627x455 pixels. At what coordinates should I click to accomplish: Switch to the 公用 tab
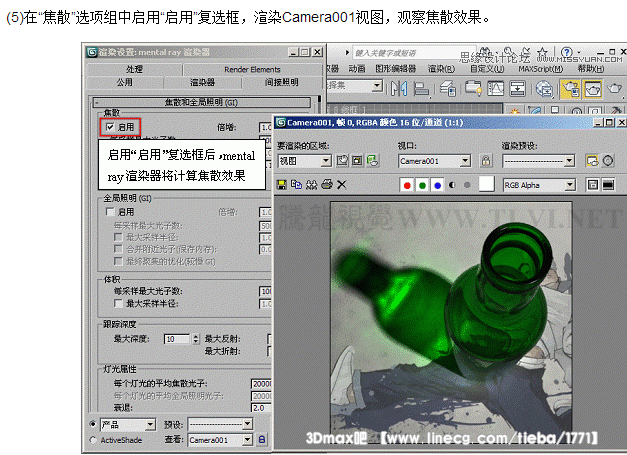click(x=125, y=82)
